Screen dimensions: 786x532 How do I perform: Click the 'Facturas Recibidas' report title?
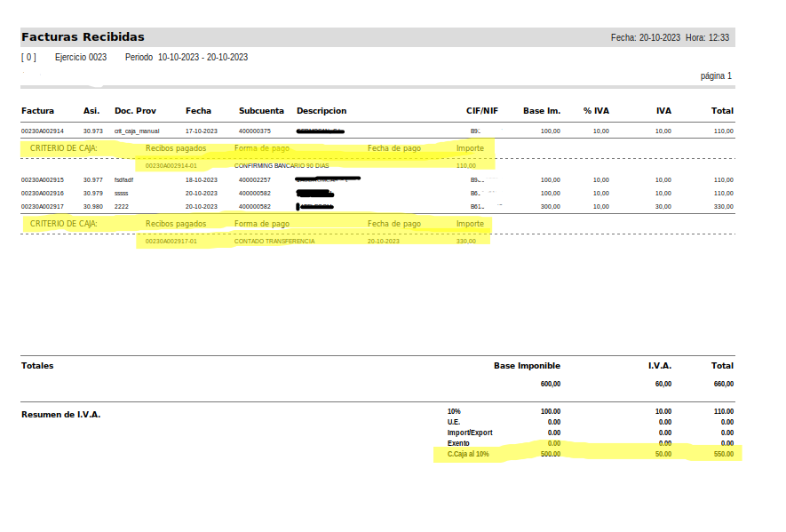click(x=83, y=37)
